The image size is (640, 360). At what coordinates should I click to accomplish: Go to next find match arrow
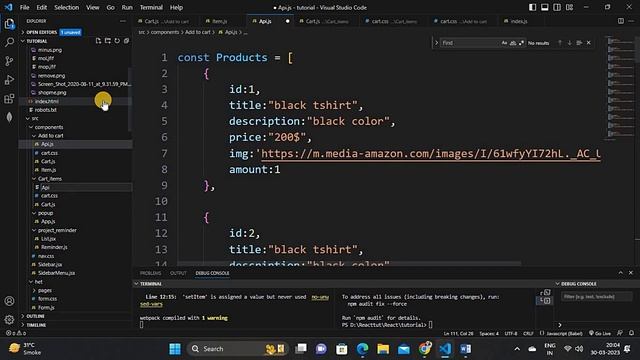(x=569, y=43)
